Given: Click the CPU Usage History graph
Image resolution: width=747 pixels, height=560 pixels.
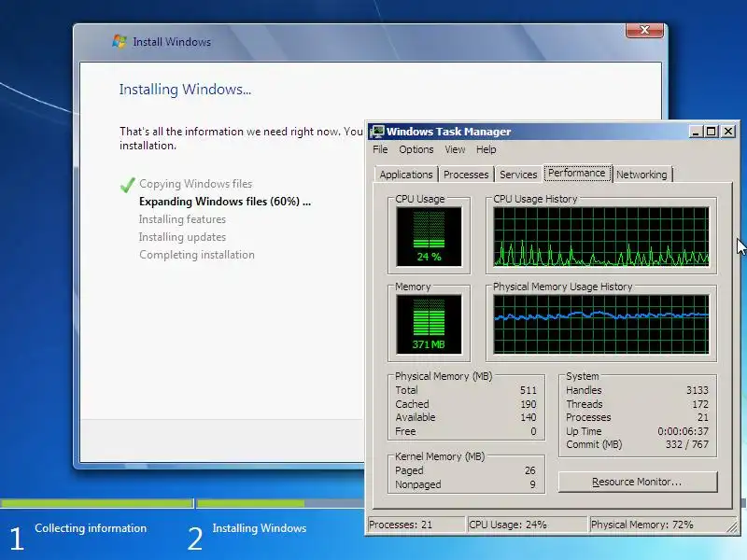Looking at the screenshot, I should coord(601,236).
